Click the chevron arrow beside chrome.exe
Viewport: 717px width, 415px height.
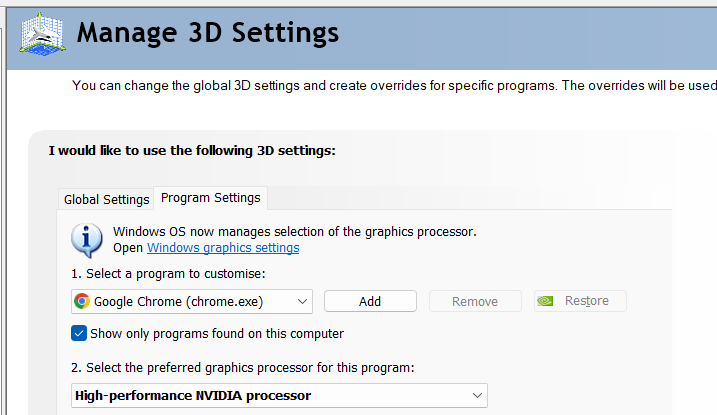click(302, 301)
